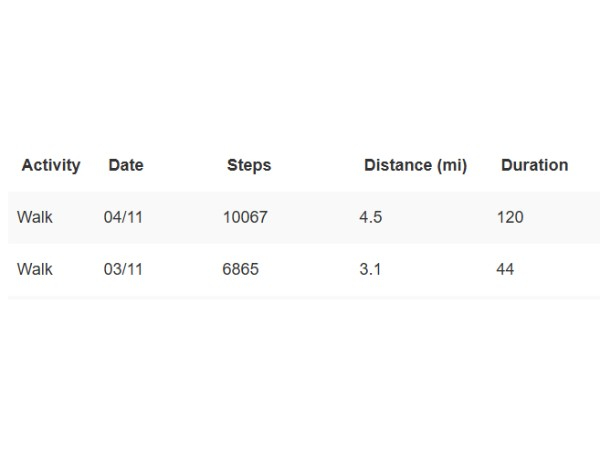Viewport: 600px width, 450px height.
Task: Click the earliest walk's date
Action: pyautogui.click(x=123, y=270)
